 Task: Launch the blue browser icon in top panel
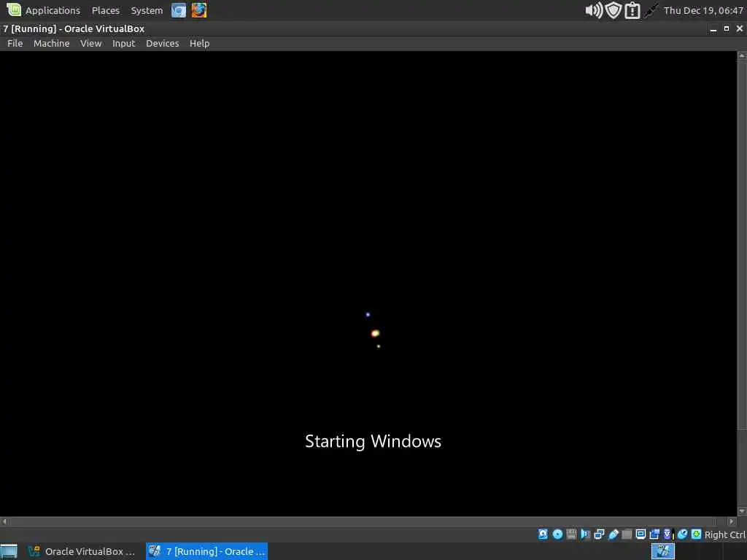coord(179,10)
